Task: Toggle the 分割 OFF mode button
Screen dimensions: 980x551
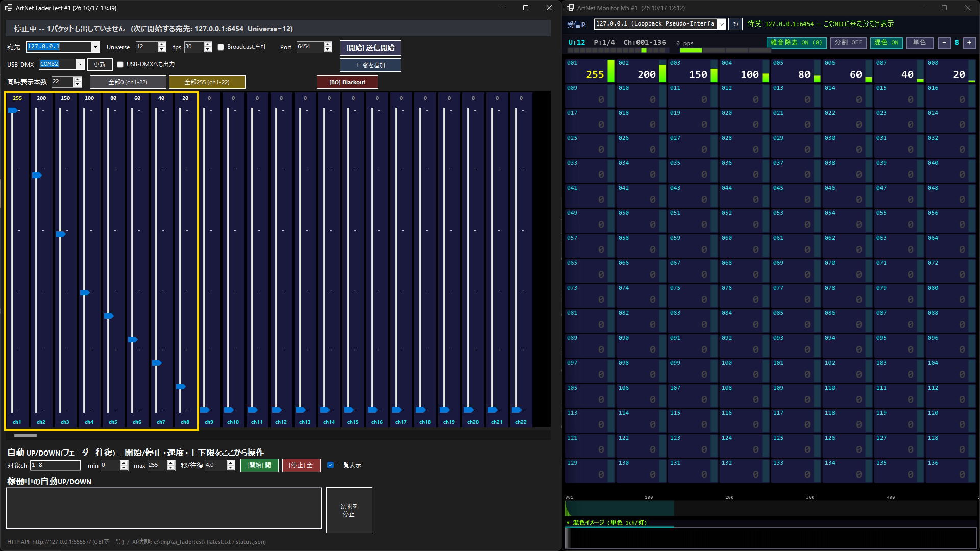Action: [848, 43]
